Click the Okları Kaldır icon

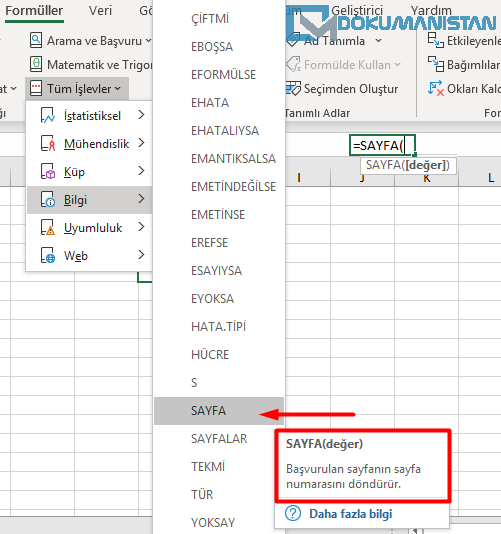436,88
